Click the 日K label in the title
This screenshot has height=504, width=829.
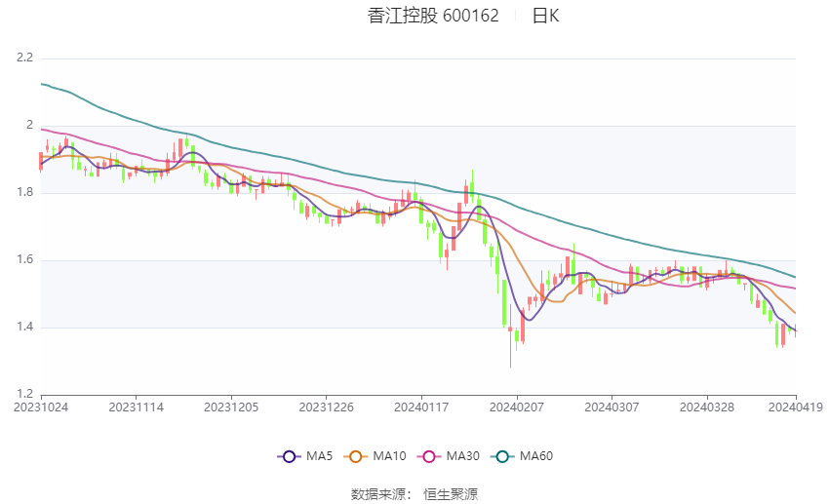point(545,16)
